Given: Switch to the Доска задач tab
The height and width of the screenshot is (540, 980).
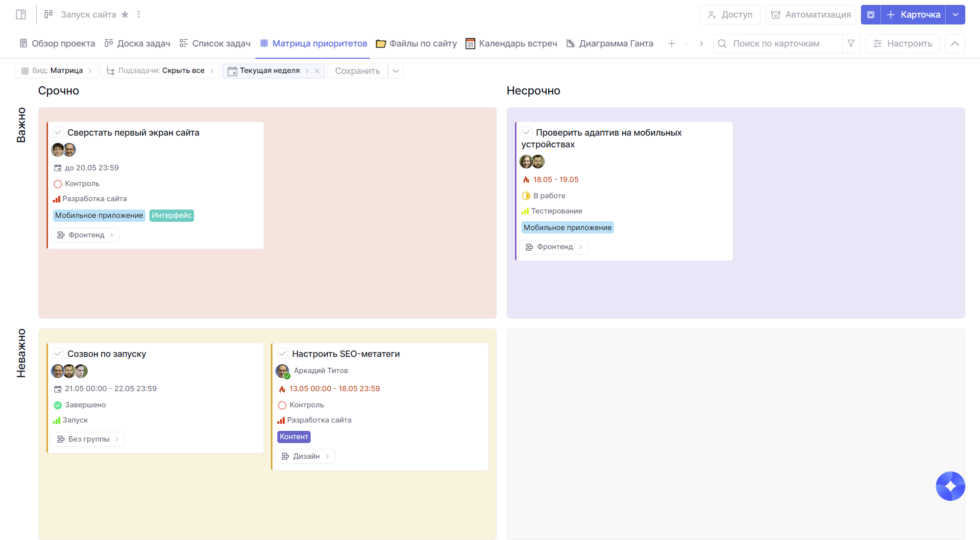Looking at the screenshot, I should [137, 44].
